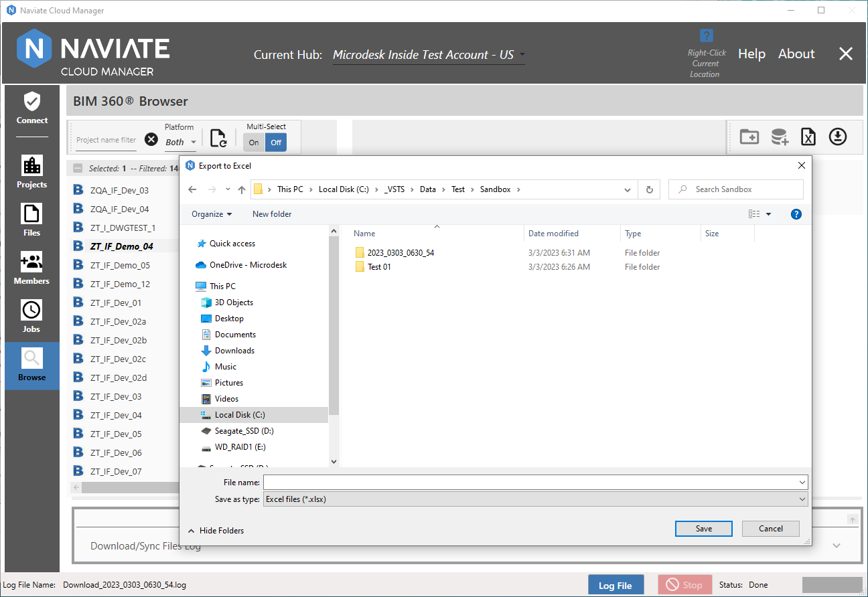The width and height of the screenshot is (868, 597).
Task: Open the File name dropdown
Action: 802,483
